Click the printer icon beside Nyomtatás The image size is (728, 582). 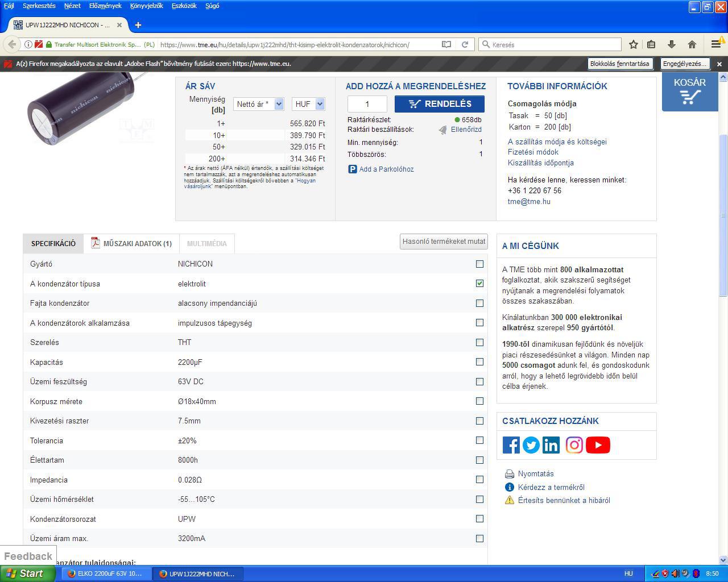(x=510, y=474)
